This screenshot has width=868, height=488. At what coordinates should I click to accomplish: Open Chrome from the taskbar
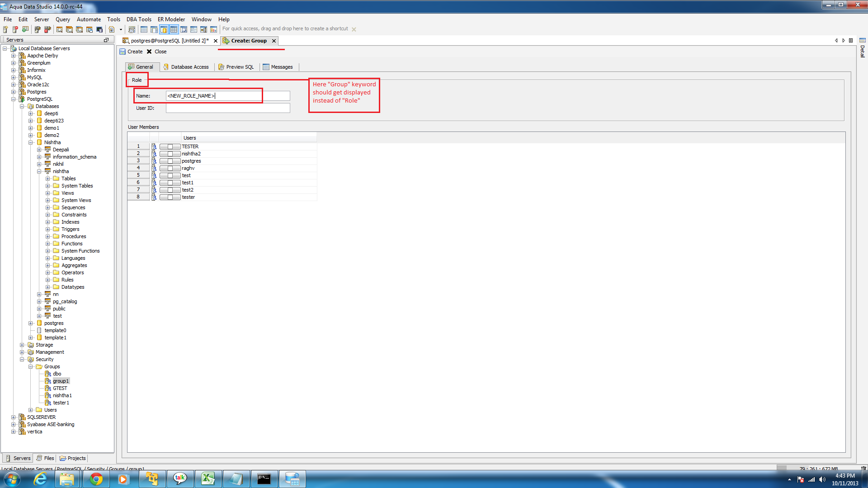(95, 479)
